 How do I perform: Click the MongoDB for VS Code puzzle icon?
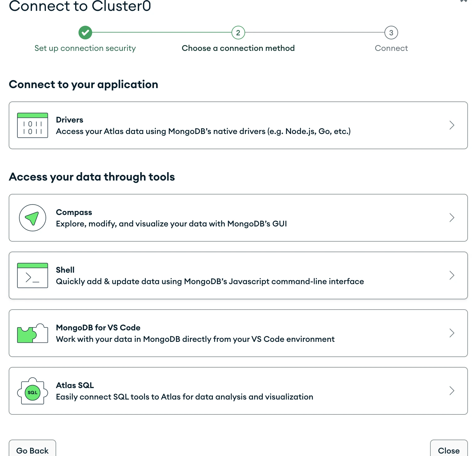pyautogui.click(x=32, y=333)
